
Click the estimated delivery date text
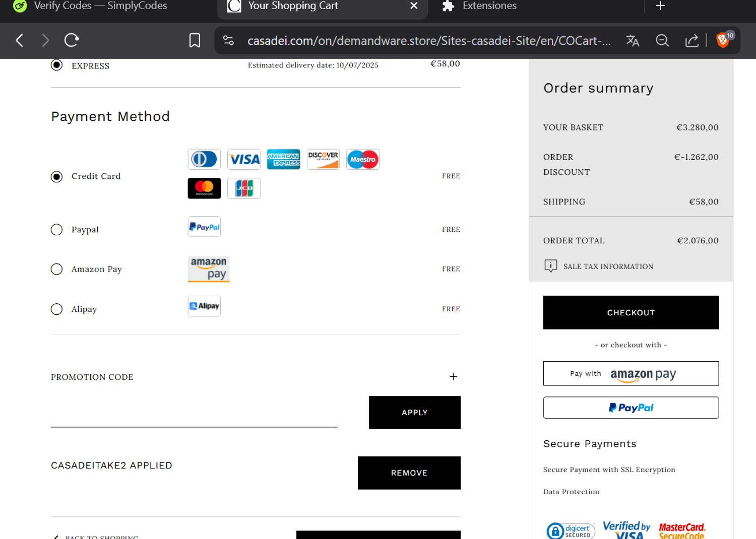[312, 65]
